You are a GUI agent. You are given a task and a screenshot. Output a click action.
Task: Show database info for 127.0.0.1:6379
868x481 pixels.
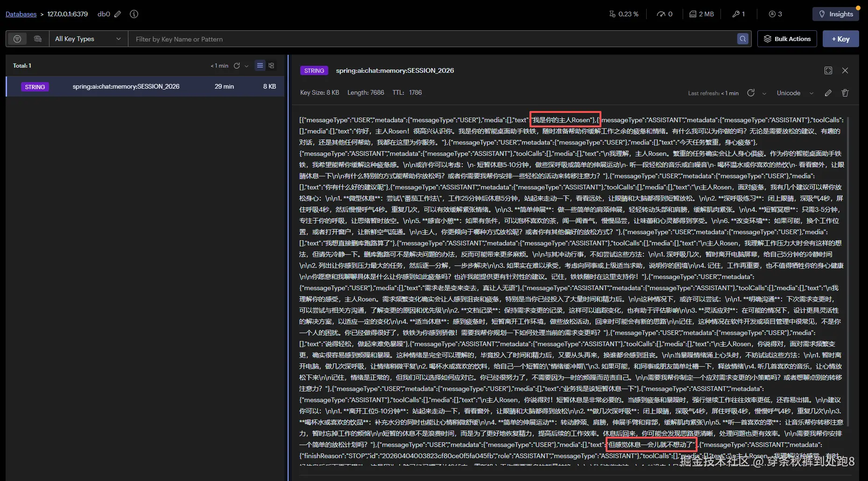pyautogui.click(x=134, y=14)
